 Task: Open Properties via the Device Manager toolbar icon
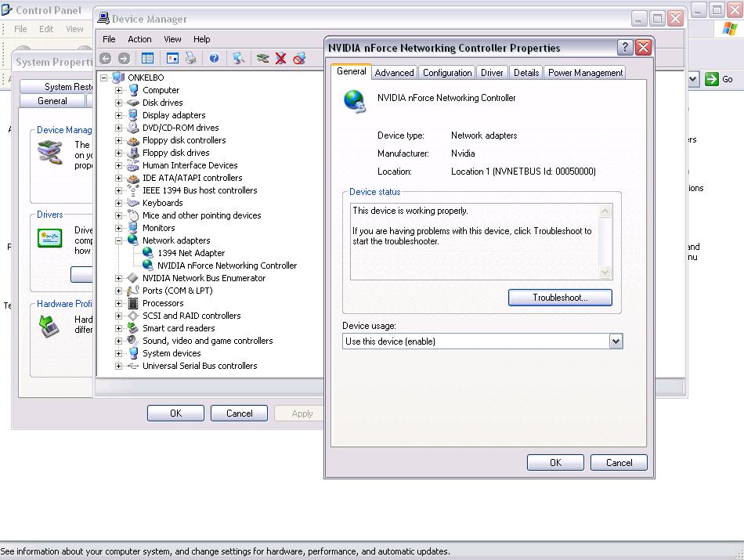[x=172, y=59]
